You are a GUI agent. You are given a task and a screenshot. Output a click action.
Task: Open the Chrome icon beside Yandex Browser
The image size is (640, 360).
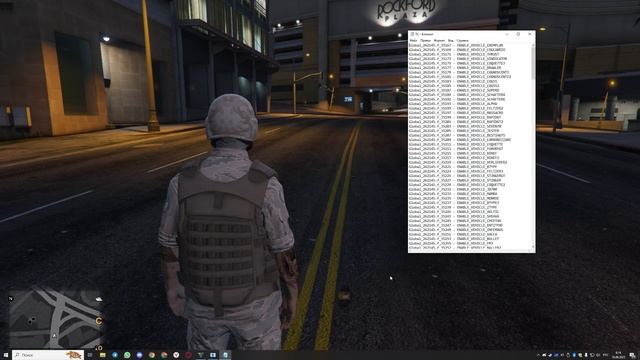164,355
